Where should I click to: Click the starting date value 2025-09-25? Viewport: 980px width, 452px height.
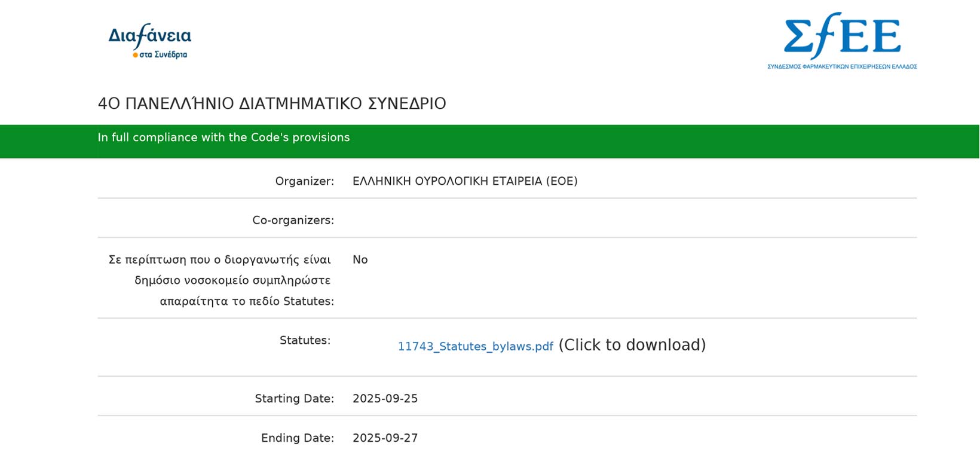385,399
